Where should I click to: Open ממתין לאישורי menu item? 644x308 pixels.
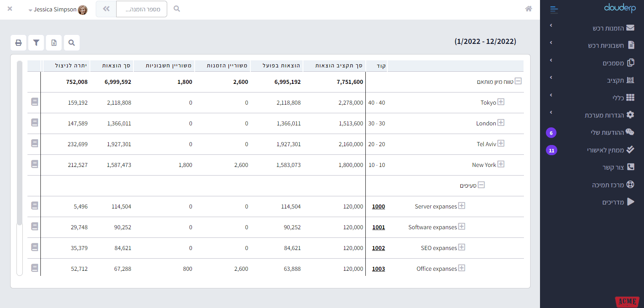pyautogui.click(x=606, y=150)
